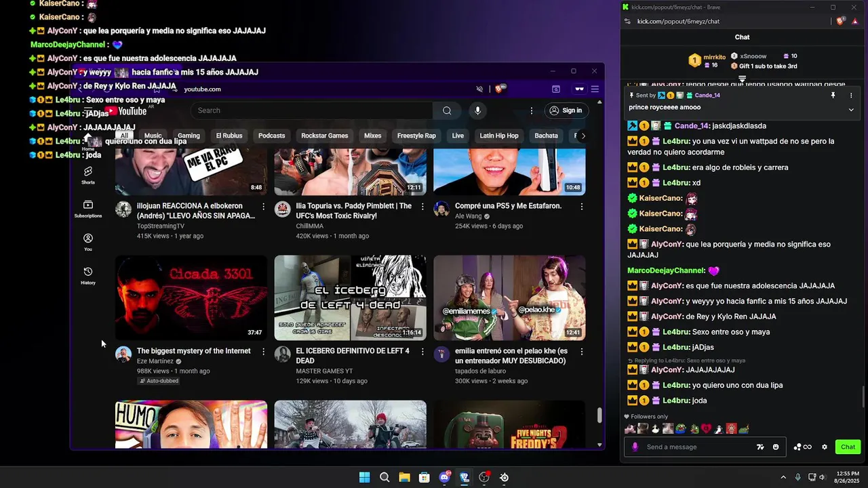
Task: Open the You section in YouTube sidebar
Action: (88, 242)
